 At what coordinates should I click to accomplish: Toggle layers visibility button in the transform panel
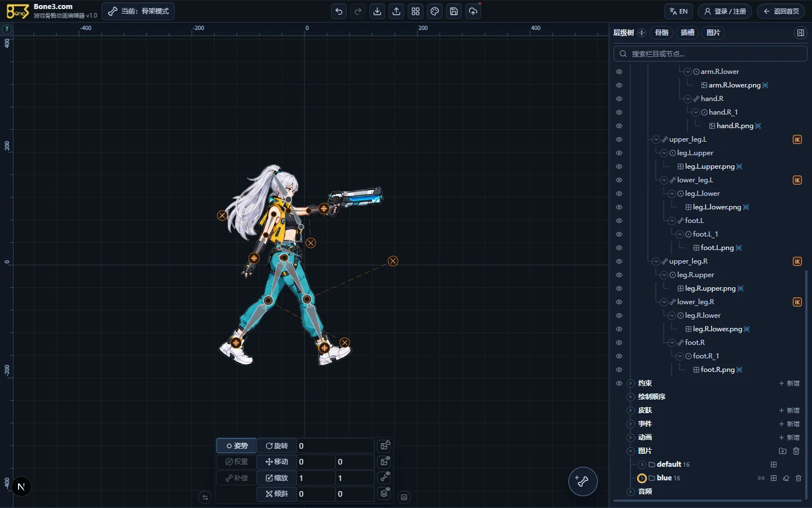(x=385, y=493)
